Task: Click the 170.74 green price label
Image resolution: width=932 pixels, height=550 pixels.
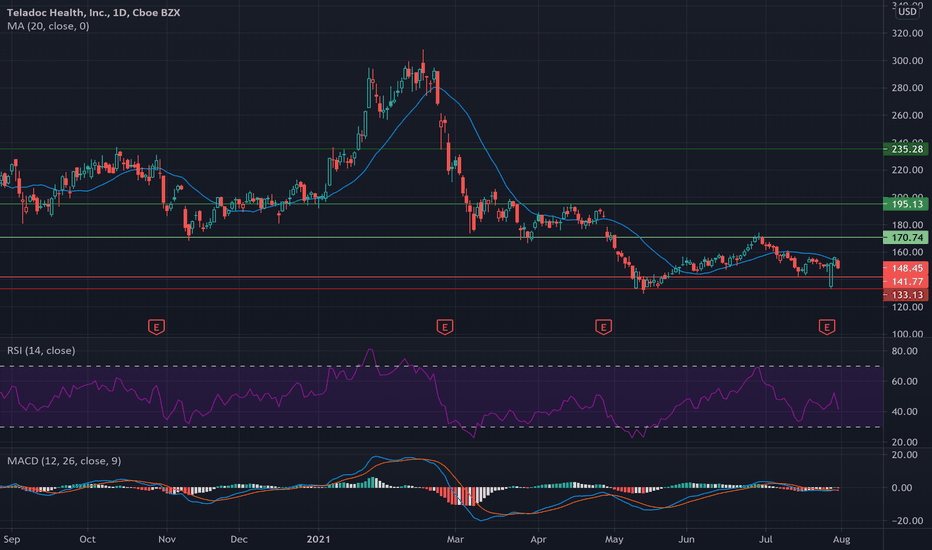Action: 906,237
